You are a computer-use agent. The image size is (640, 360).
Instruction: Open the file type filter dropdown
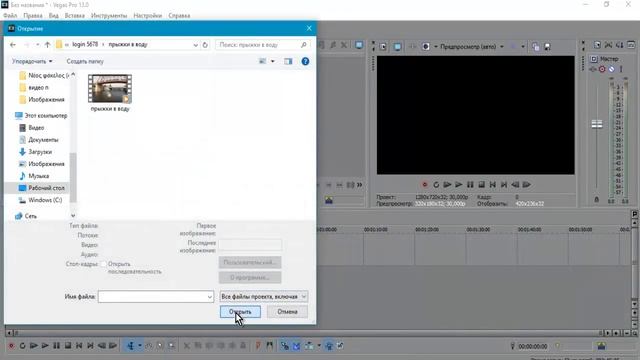click(x=264, y=297)
